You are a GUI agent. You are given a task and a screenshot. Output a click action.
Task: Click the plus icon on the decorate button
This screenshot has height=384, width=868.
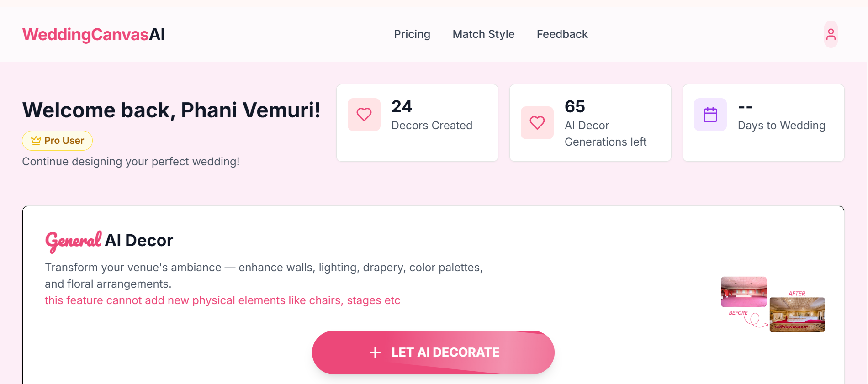(375, 352)
